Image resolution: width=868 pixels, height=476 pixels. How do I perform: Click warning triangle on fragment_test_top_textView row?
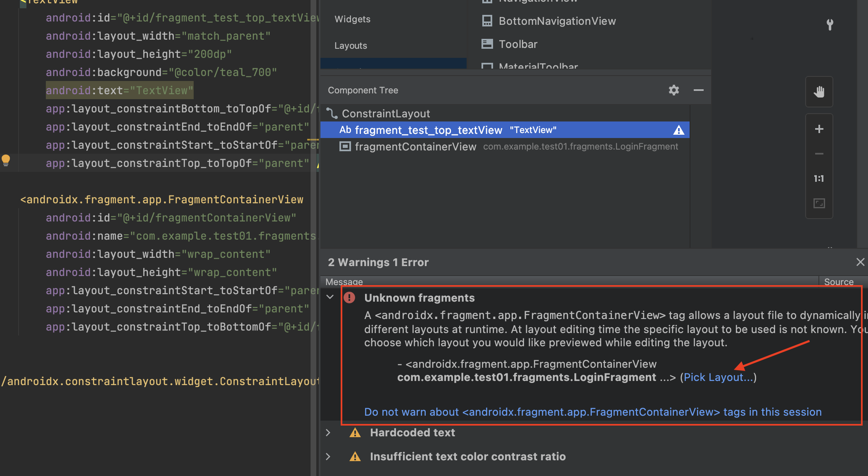coord(678,130)
